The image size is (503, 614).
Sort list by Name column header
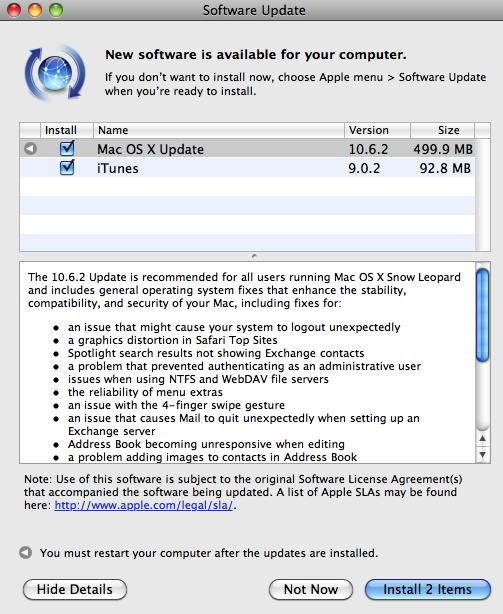point(219,130)
